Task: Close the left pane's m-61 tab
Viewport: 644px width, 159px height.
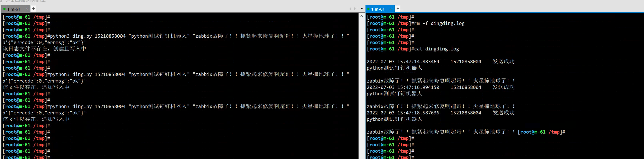Action: point(27,9)
